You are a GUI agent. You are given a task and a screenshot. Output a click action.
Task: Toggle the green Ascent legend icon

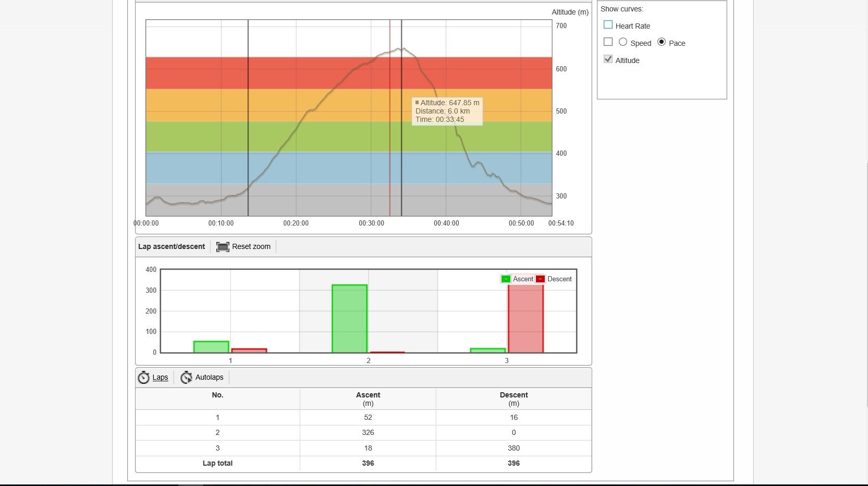(x=506, y=279)
